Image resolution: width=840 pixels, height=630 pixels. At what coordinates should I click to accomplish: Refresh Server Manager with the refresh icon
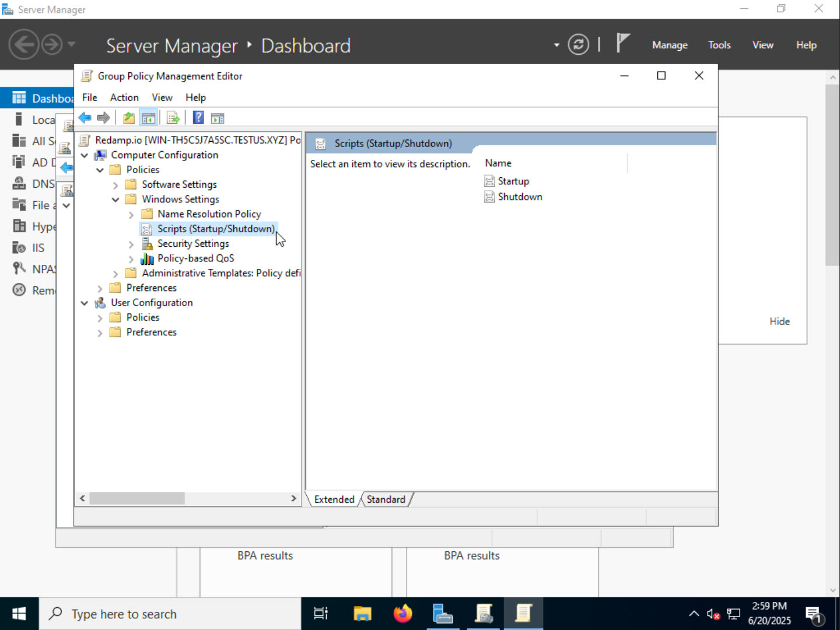pos(578,45)
